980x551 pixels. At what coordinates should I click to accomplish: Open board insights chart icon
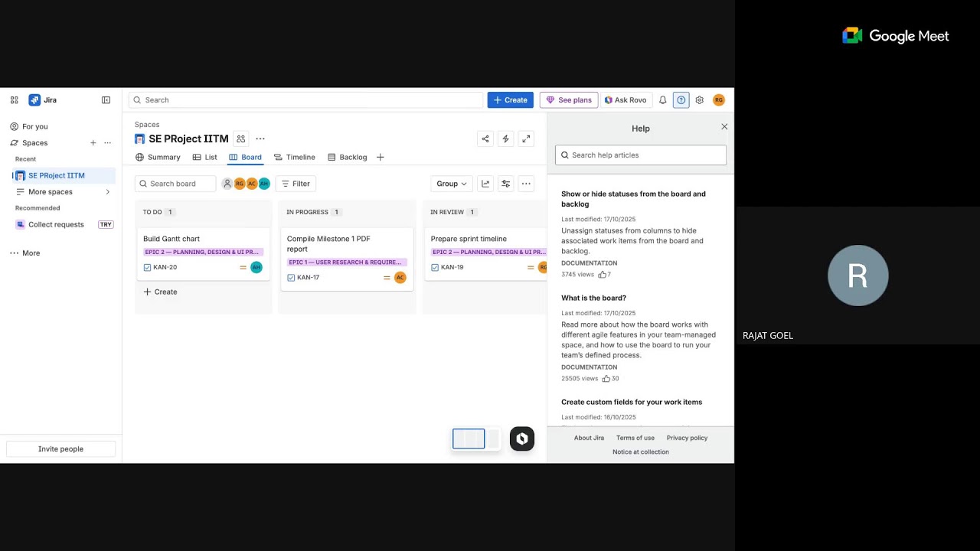point(485,184)
